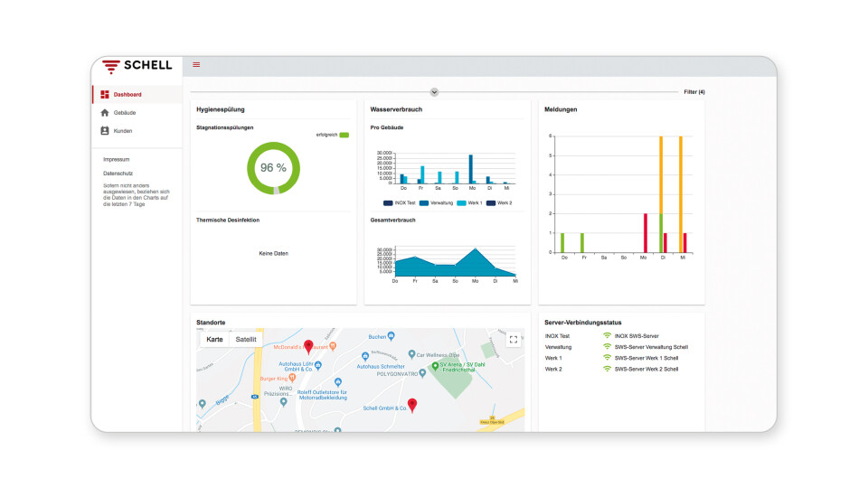Click the Kunden contact icon
Image resolution: width=868 pixels, height=488 pixels.
105,131
